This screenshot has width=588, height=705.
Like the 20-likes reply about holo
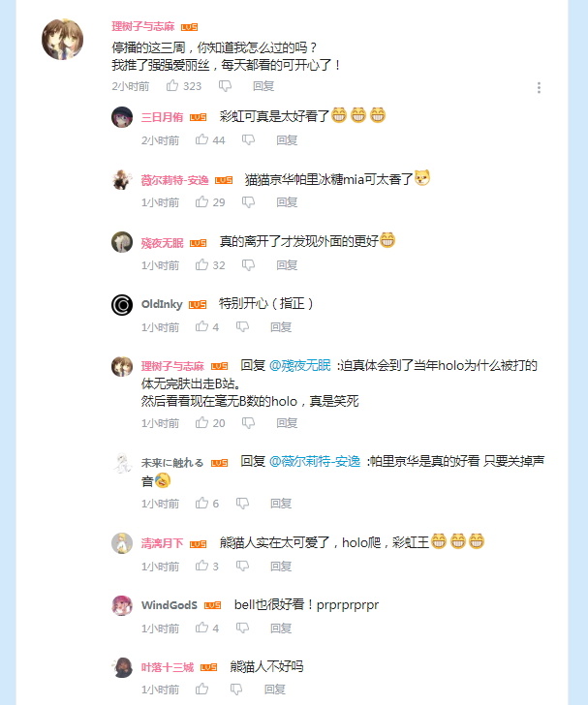click(x=201, y=422)
